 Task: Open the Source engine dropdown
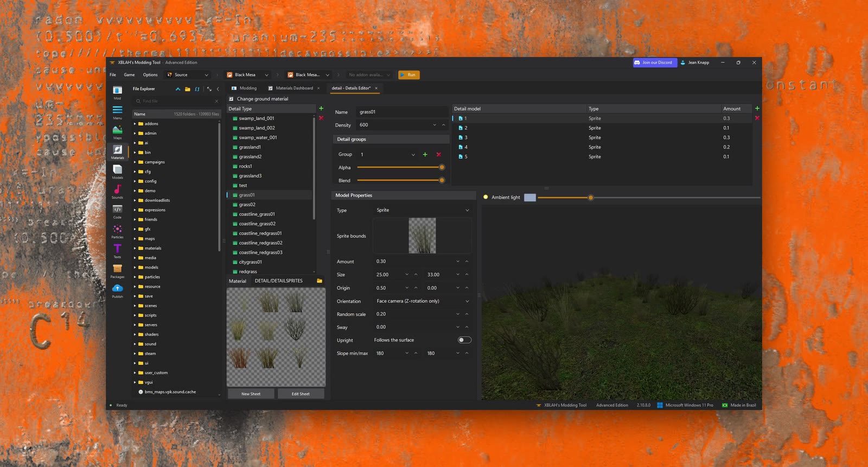click(187, 75)
